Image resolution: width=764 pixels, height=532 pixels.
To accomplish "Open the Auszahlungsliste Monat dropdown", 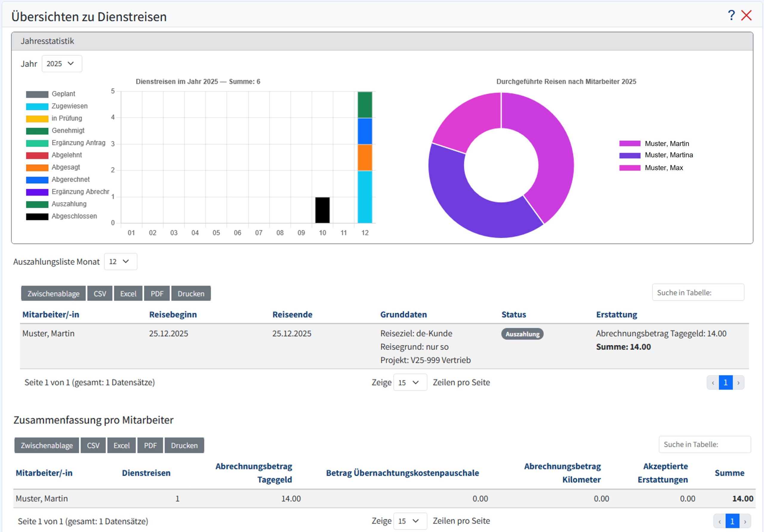I will coord(120,262).
